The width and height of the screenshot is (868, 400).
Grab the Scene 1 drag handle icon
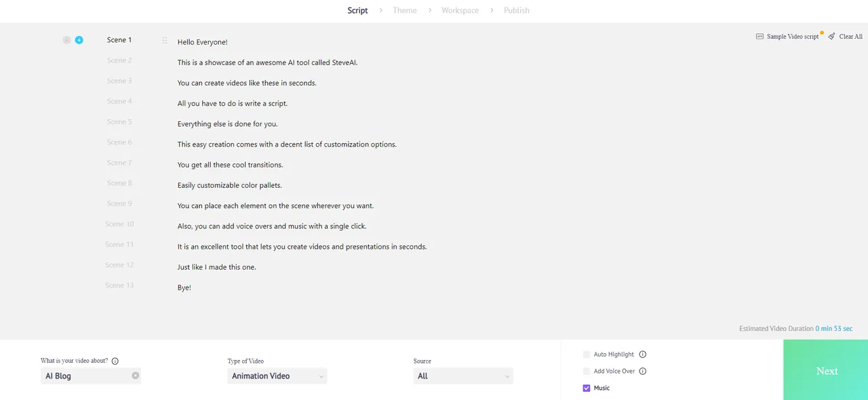coord(165,41)
